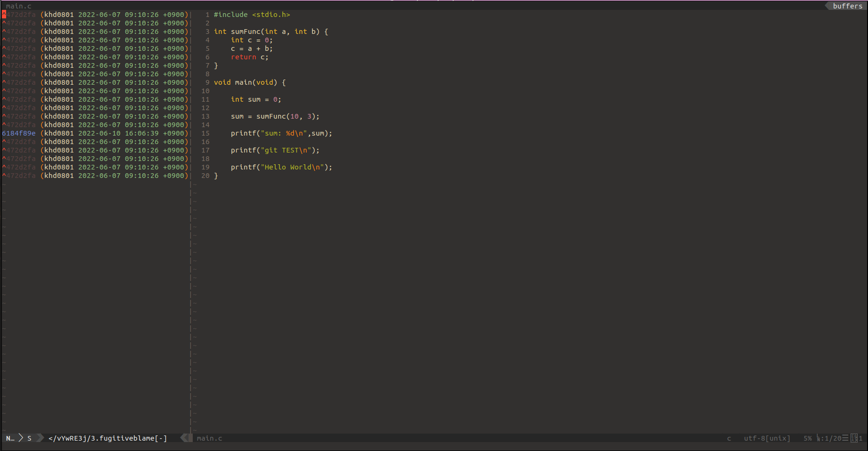Click the filetype indicator 'c' in statusline

(729, 438)
